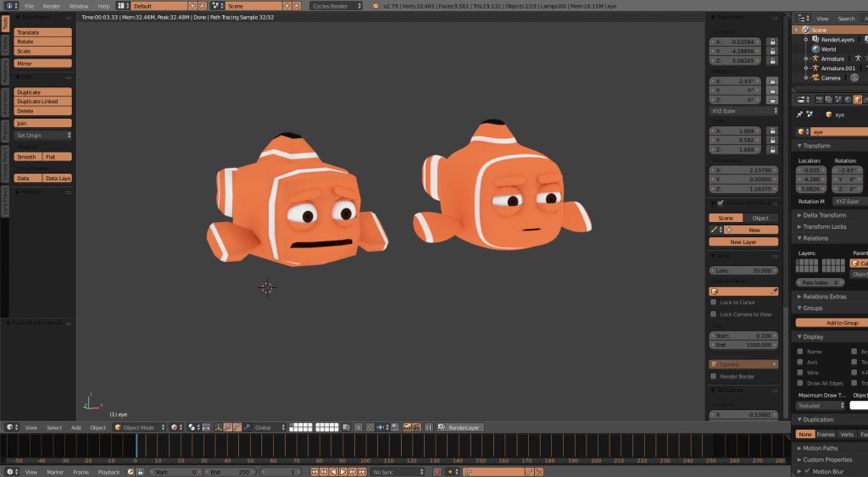Select the translate manipulator arrow icon
868x477 pixels.
click(x=227, y=427)
